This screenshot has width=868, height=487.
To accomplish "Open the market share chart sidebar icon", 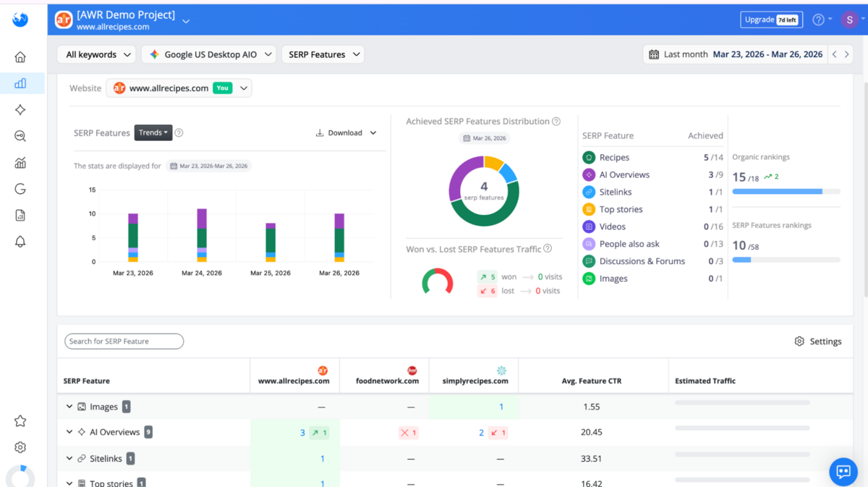I will click(20, 163).
